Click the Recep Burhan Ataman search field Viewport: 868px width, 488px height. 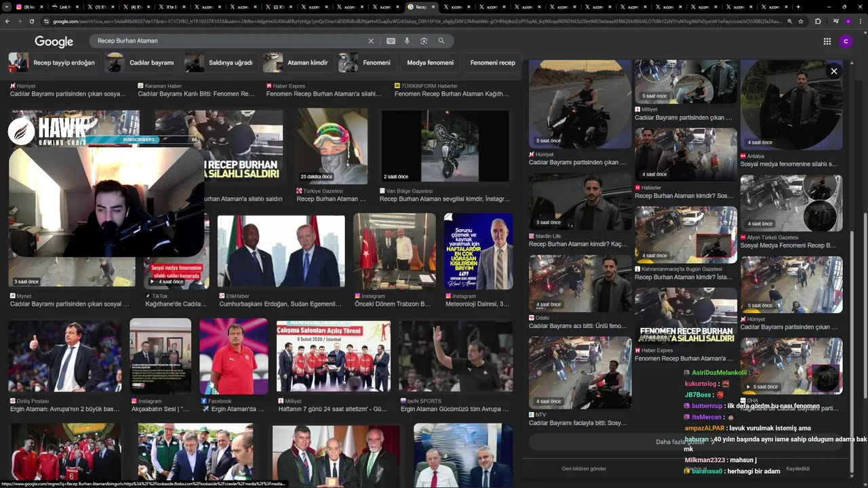tap(231, 41)
